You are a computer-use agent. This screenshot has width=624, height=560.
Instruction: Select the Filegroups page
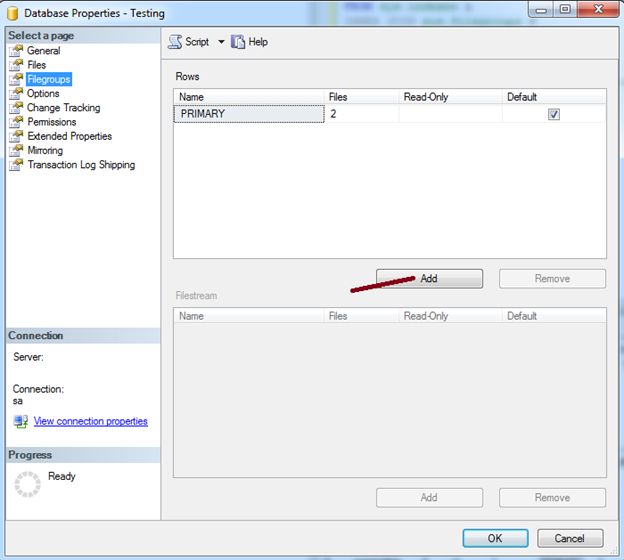(x=49, y=79)
